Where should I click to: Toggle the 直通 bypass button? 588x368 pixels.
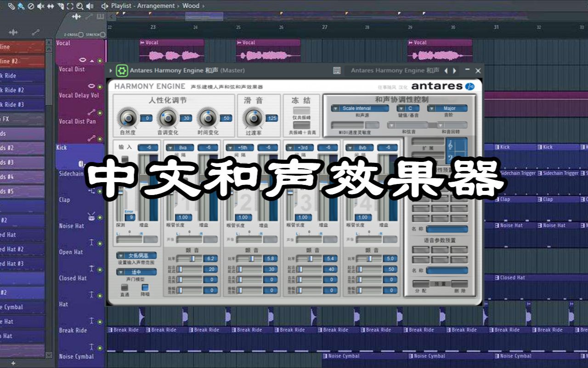tap(124, 288)
